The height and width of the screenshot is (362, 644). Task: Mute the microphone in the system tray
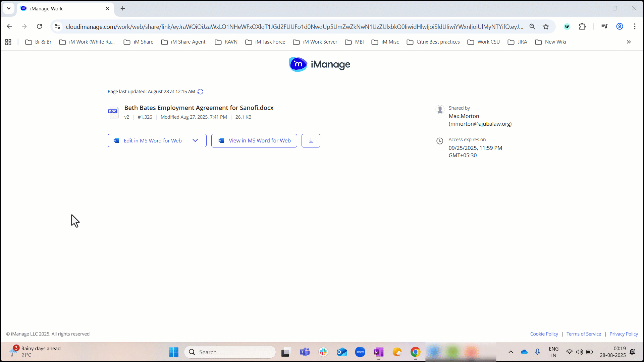538,352
